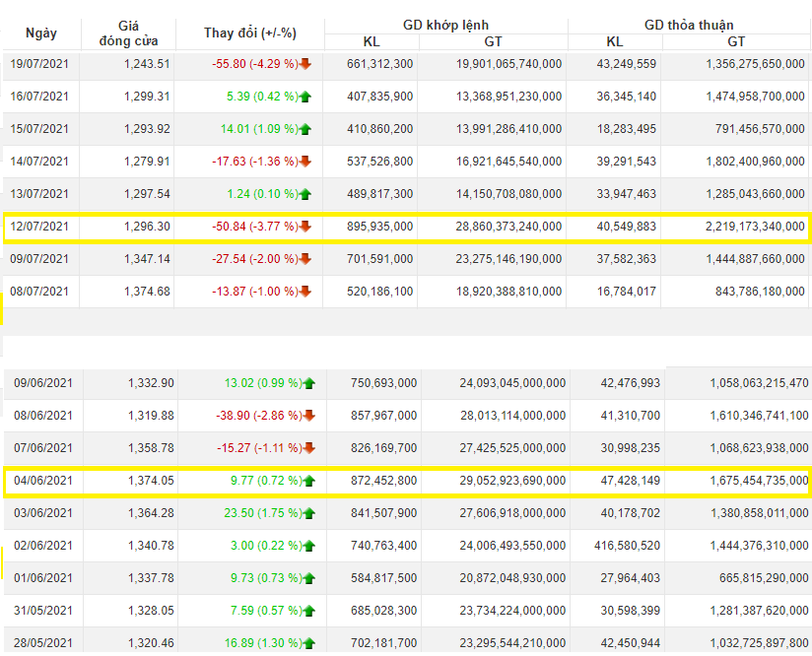Click negotiated volume 43,249,559

[626, 64]
